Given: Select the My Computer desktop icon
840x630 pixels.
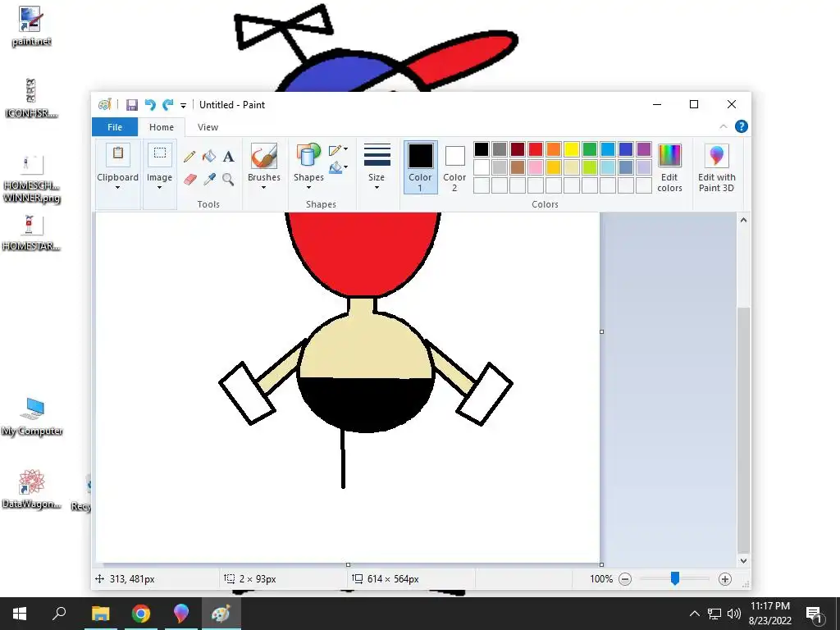Looking at the screenshot, I should click(32, 417).
